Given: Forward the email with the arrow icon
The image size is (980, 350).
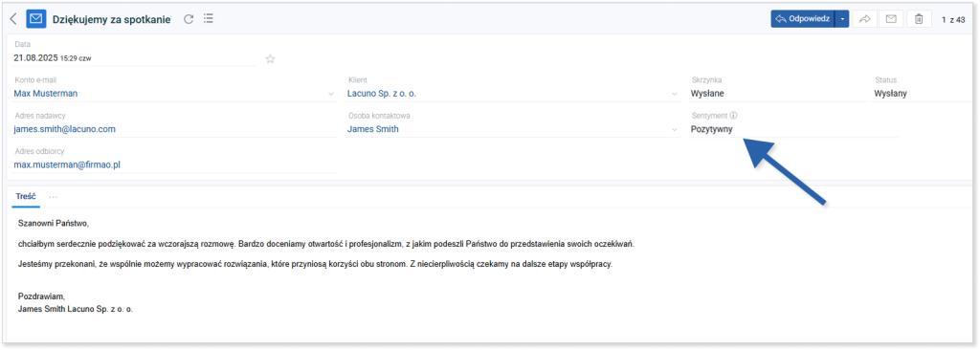Looking at the screenshot, I should [x=865, y=19].
